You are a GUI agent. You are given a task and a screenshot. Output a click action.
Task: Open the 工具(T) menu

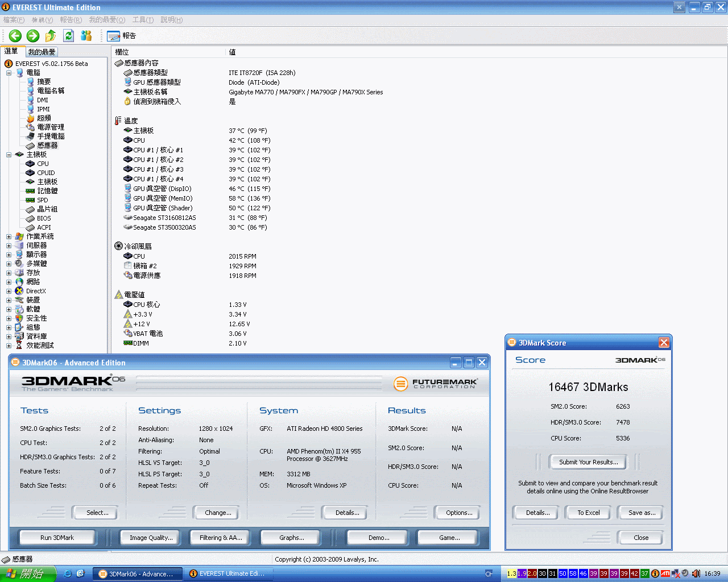143,20
